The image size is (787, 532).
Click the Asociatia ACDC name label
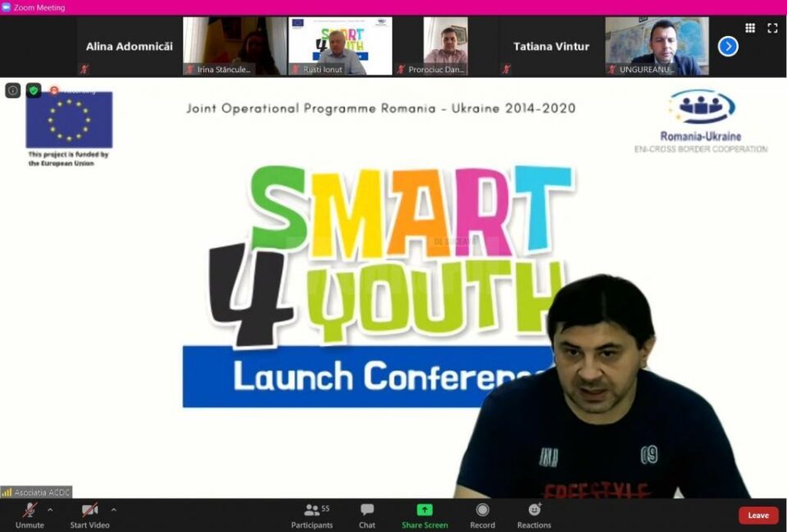click(36, 493)
